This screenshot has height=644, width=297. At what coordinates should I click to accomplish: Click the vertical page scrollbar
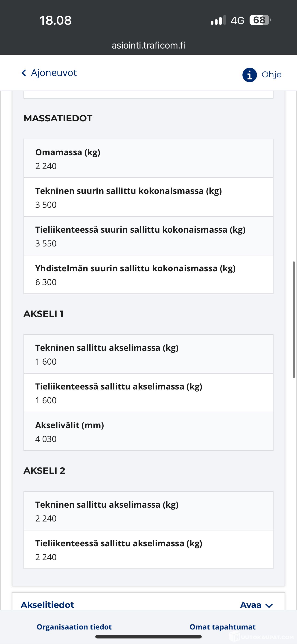pos(294,320)
